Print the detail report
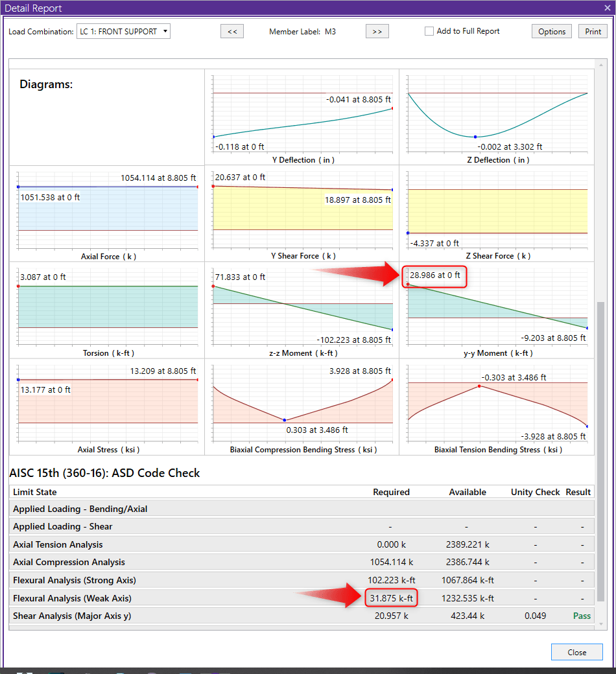 [x=593, y=31]
